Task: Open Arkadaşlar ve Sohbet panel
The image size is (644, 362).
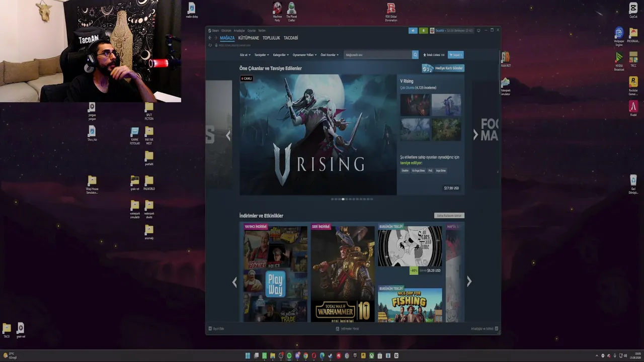Action: (x=485, y=329)
